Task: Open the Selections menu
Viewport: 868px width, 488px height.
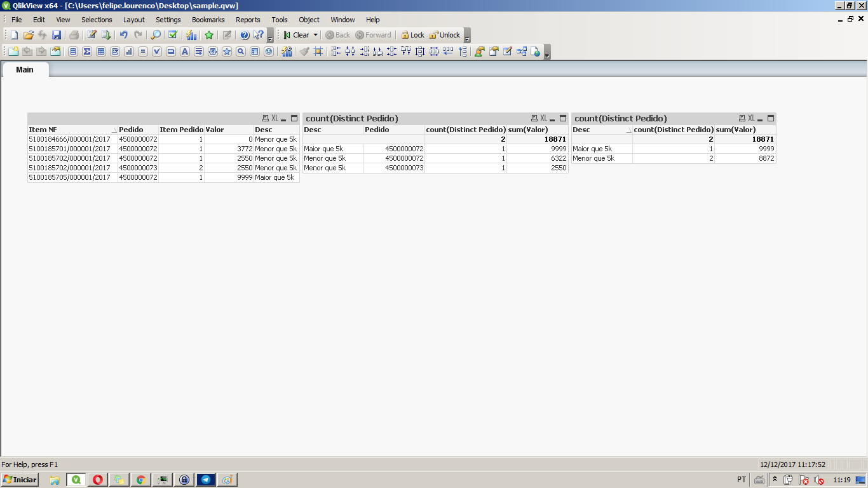Action: click(x=97, y=20)
